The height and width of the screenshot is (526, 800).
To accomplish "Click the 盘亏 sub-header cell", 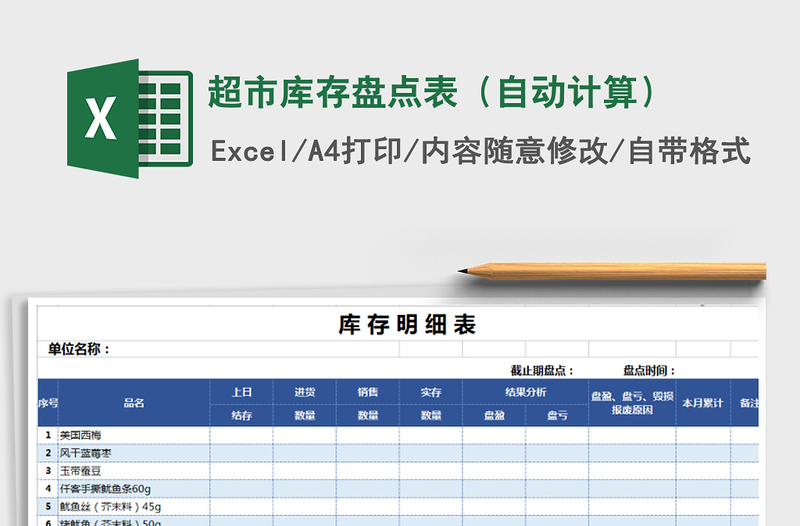I will (x=557, y=415).
